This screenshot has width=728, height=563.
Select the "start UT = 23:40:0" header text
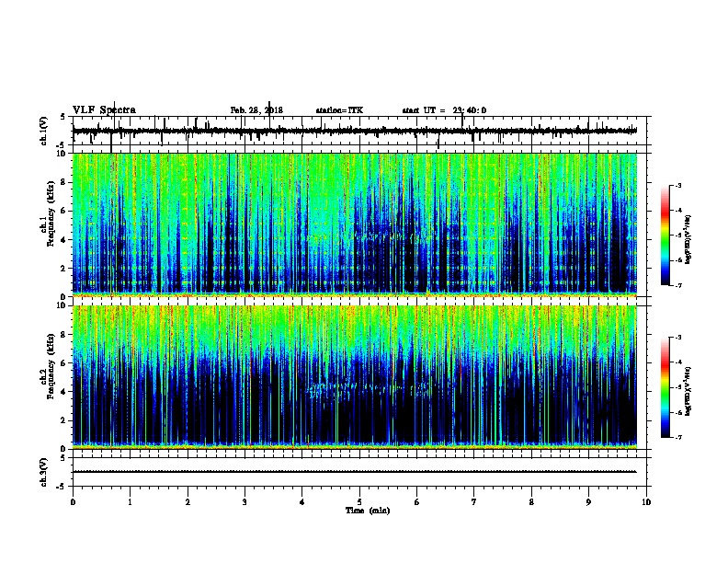tap(444, 110)
